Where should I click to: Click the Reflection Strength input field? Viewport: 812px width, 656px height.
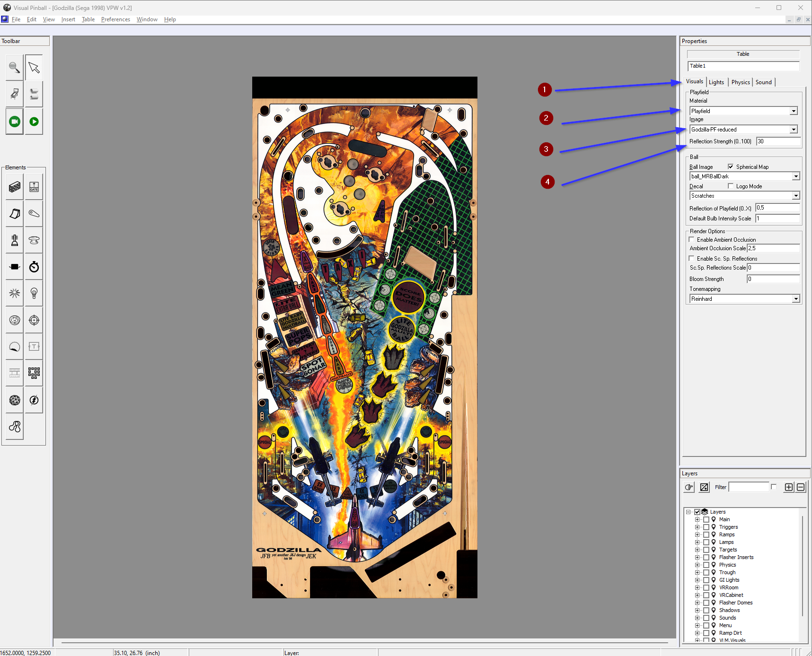(778, 141)
